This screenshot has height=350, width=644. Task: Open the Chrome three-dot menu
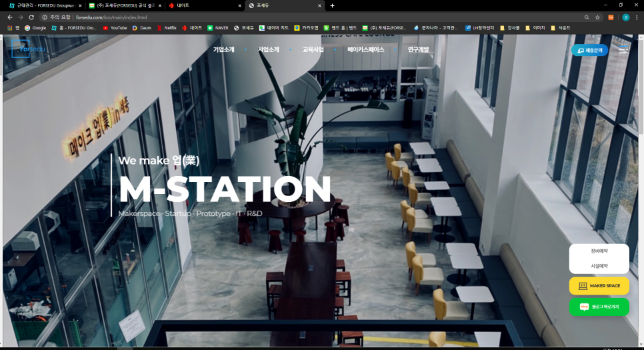tap(637, 17)
